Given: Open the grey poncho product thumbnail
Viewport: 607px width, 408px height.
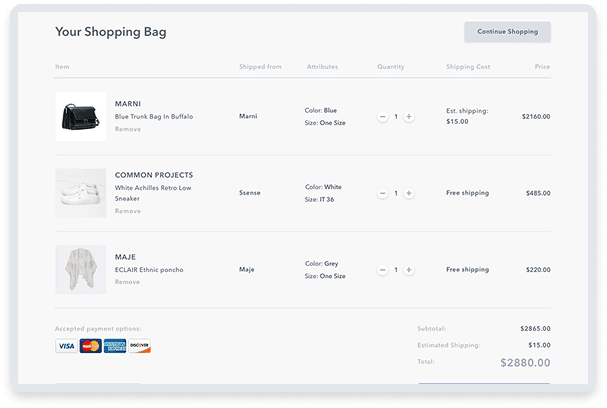Looking at the screenshot, I should [80, 270].
